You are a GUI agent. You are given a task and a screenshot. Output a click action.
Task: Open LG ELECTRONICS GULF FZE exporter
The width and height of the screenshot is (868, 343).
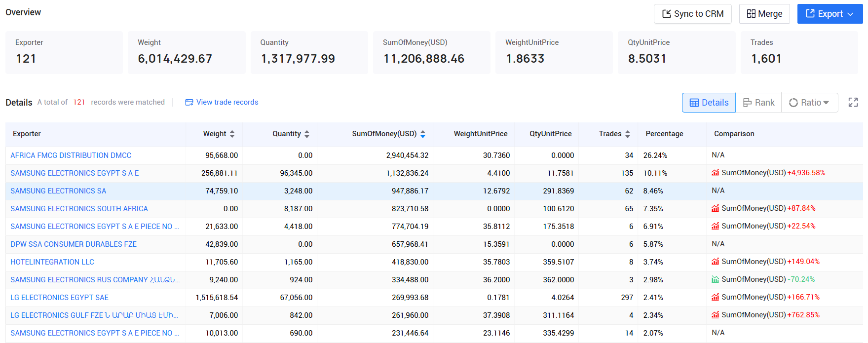94,315
